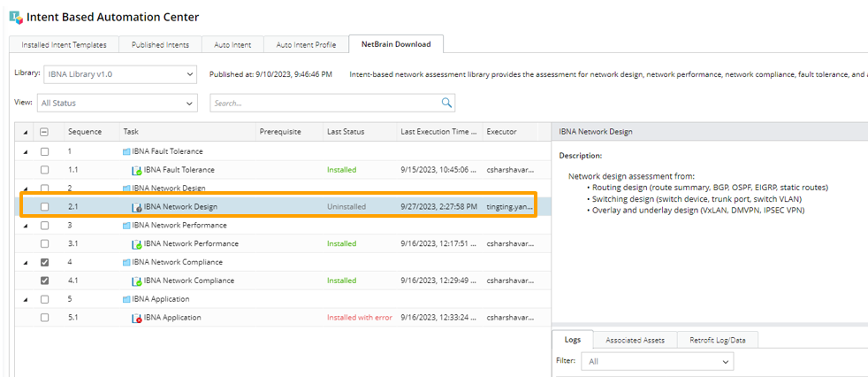Select the IBNA Application task row 5.1
The width and height of the screenshot is (868, 377).
283,318
